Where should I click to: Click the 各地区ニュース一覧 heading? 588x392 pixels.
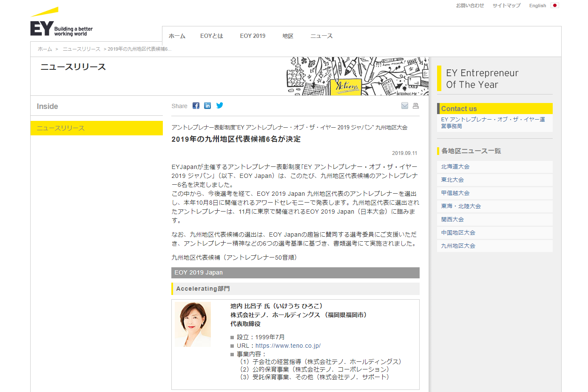pos(471,151)
